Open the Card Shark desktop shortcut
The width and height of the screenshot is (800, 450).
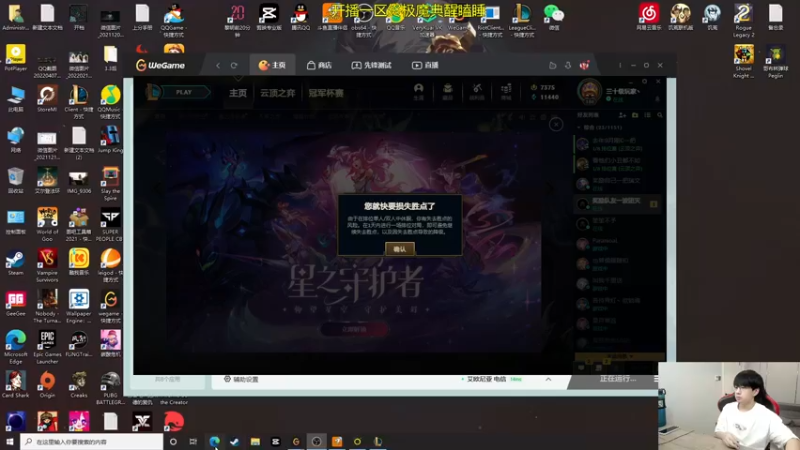pyautogui.click(x=15, y=385)
